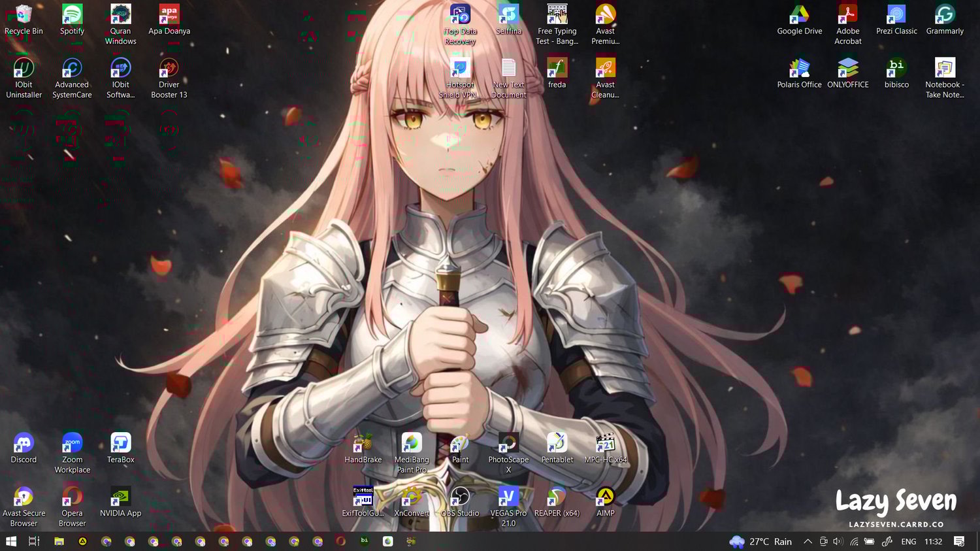Launch Spotify from the desktop
The width and height of the screenshot is (980, 551).
pyautogui.click(x=72, y=20)
